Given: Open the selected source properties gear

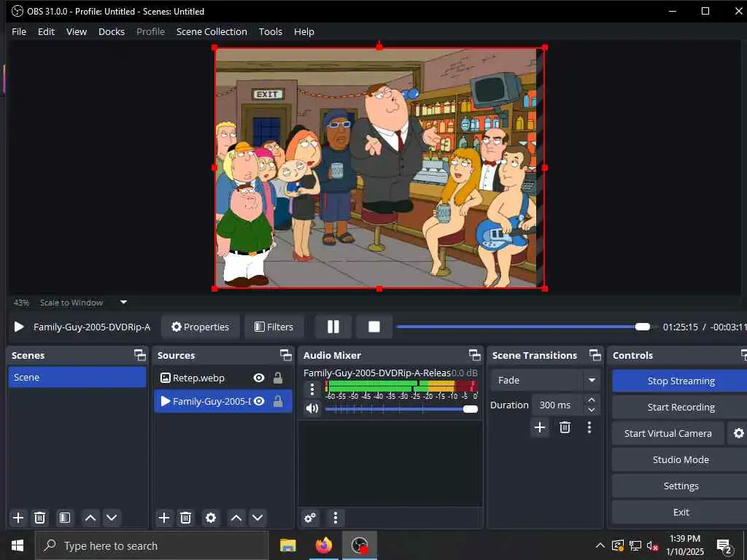Looking at the screenshot, I should click(x=211, y=518).
